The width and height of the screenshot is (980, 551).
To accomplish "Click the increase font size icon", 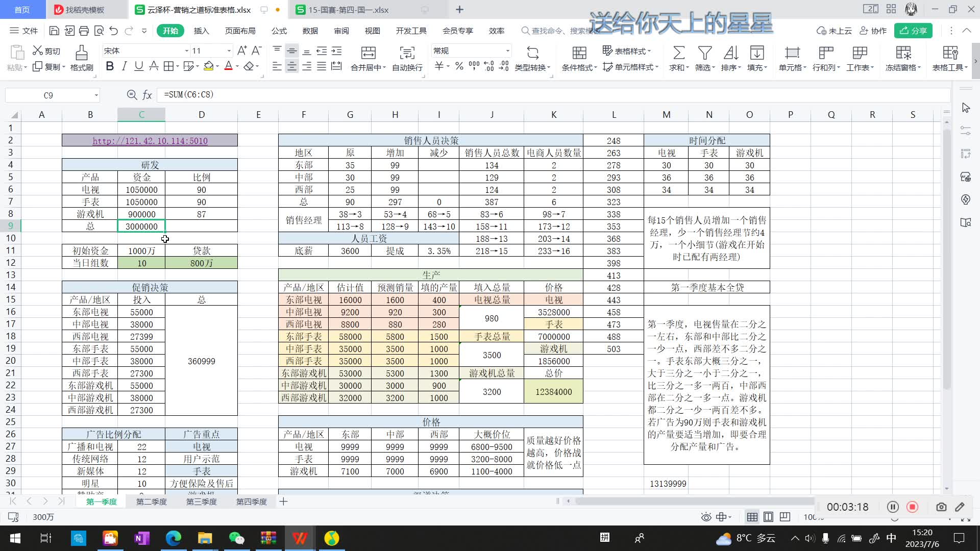I will coord(242,51).
